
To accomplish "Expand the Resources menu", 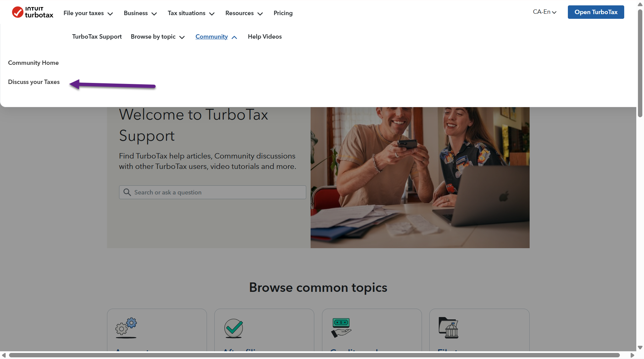I will [244, 13].
